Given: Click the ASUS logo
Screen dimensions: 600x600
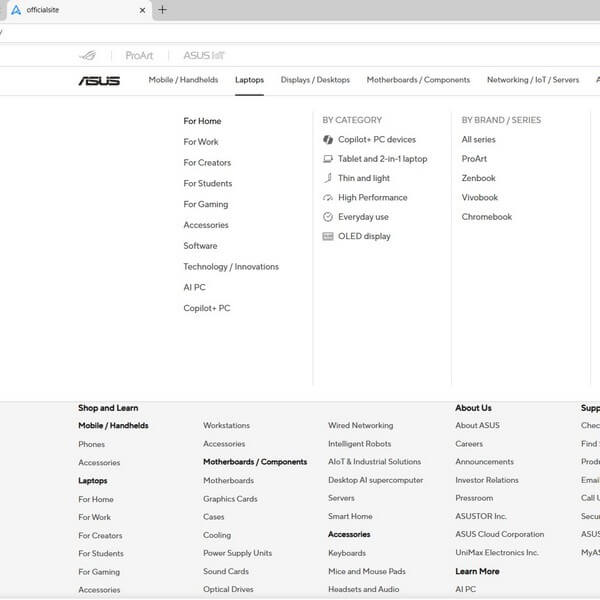Looking at the screenshot, I should (99, 80).
